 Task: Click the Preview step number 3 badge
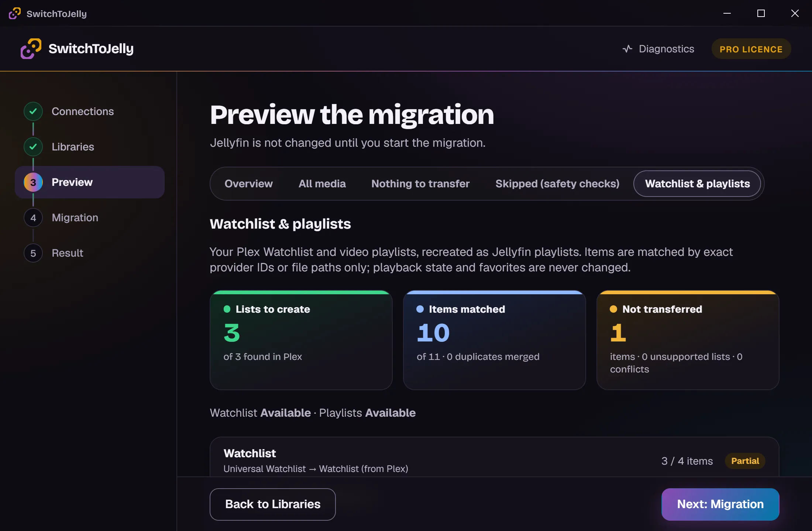pos(33,182)
